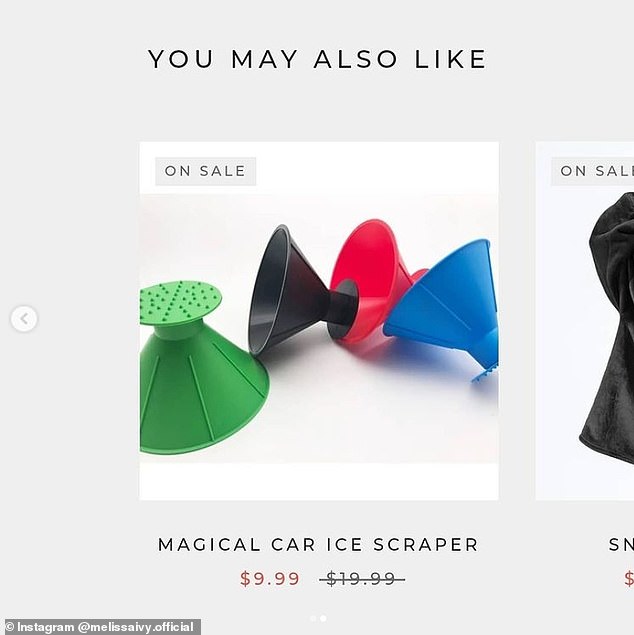
Task: Click the second product's red price
Action: click(x=629, y=578)
